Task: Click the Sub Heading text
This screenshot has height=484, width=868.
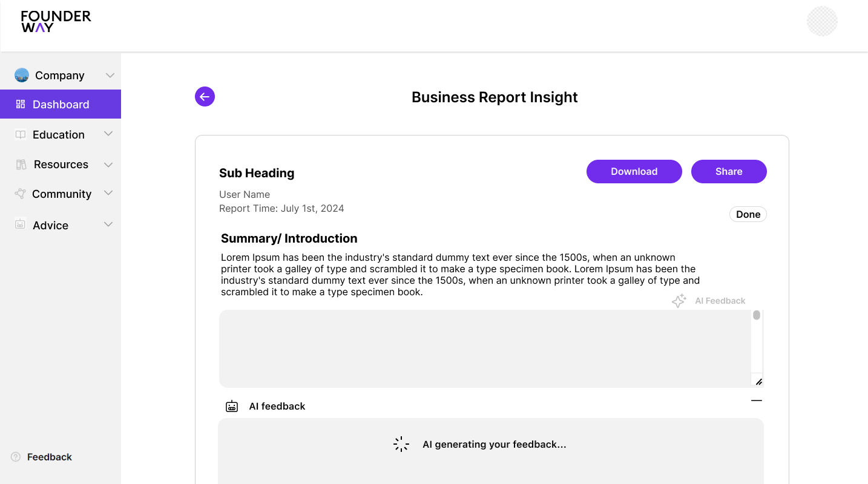Action: (257, 173)
